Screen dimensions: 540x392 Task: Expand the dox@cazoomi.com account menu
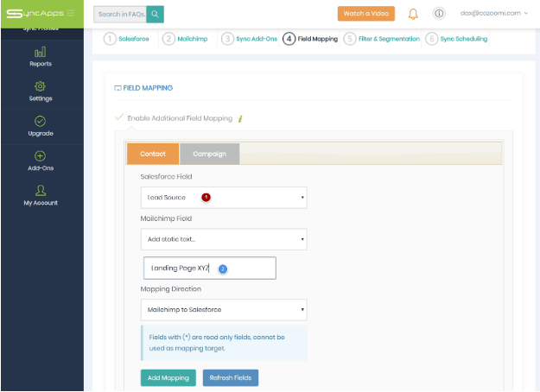(x=494, y=13)
